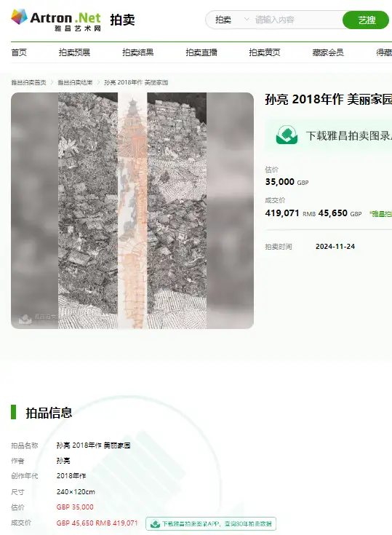The height and width of the screenshot is (535, 392).
Task: Open 藏家会员 in the navigation bar
Action: tap(328, 52)
